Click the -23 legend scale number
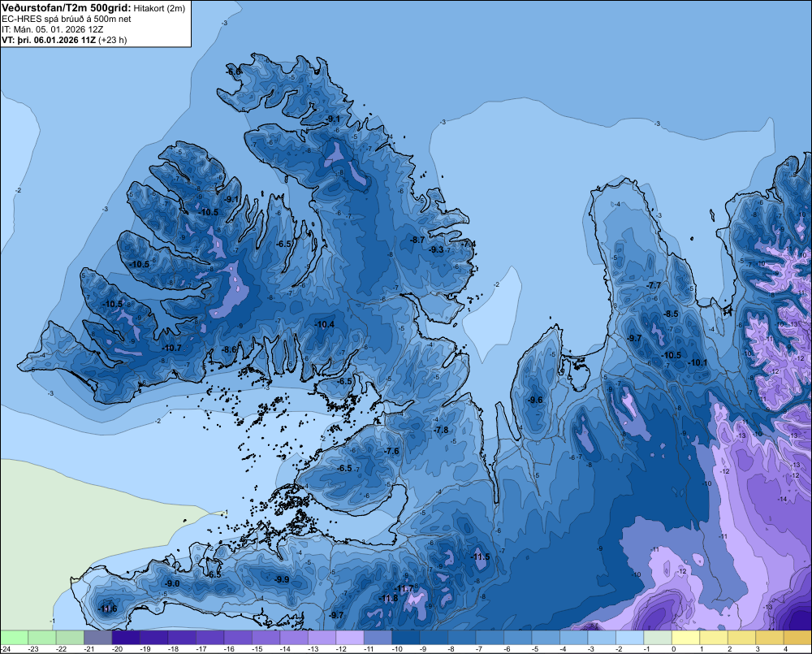Image resolution: width=812 pixels, height=654 pixels. 33,649
